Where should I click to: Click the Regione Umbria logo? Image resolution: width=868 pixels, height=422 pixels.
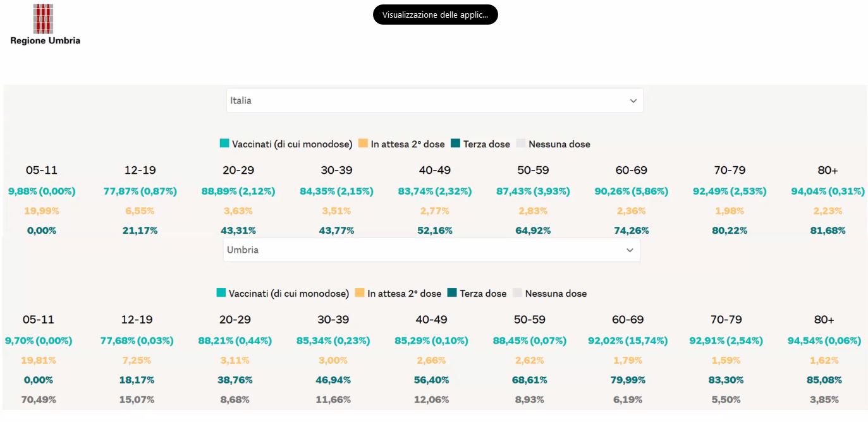pos(45,25)
